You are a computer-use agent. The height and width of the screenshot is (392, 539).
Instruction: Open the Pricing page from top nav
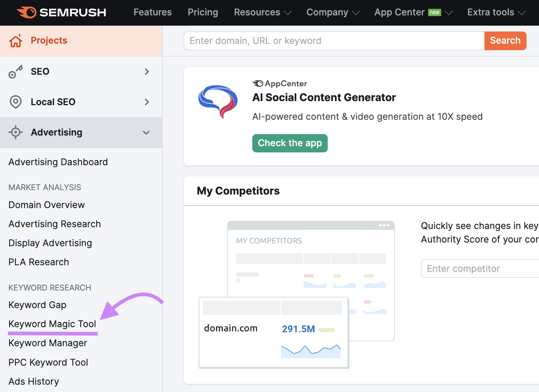click(x=203, y=12)
